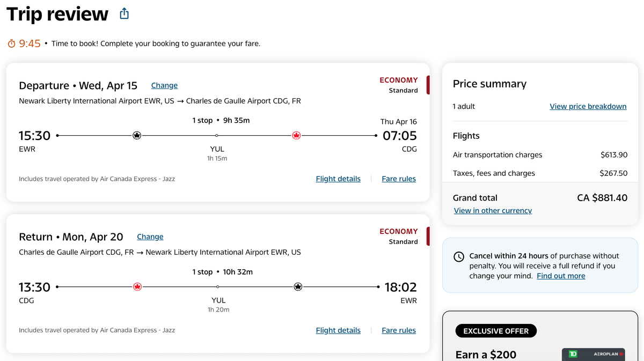Click the Aeroplan credit card thumbnail

click(593, 354)
